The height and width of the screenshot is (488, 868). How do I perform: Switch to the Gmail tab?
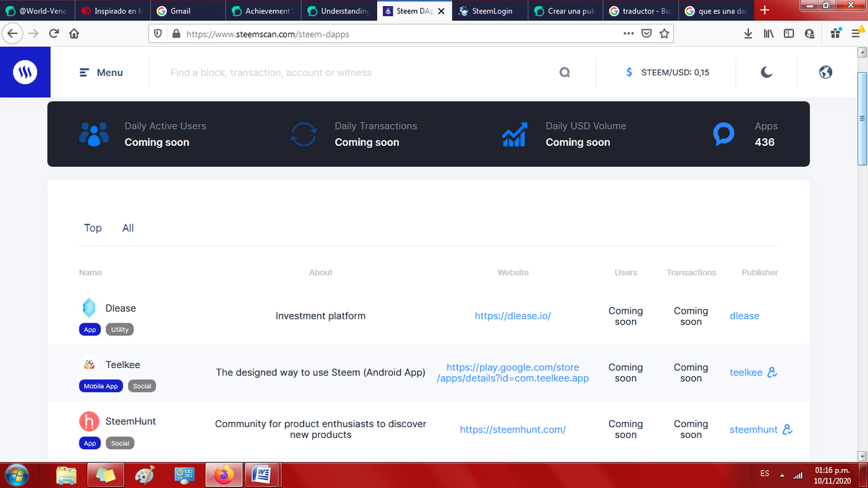coord(188,11)
